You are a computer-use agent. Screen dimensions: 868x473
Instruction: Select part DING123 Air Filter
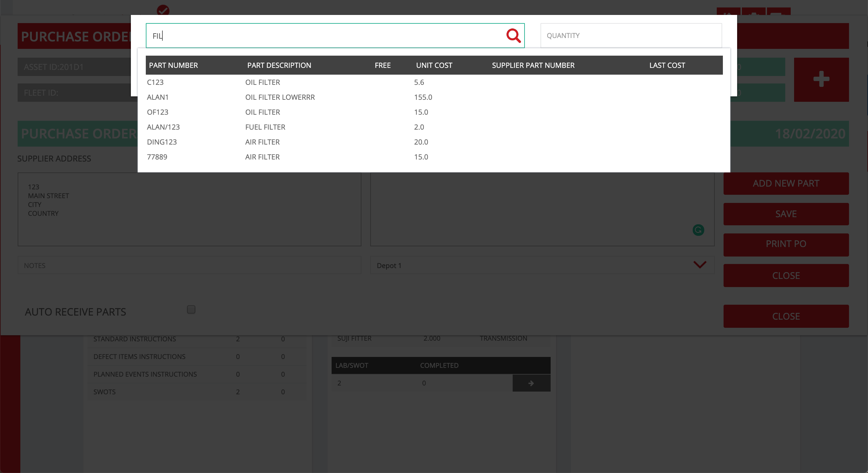[434, 142]
